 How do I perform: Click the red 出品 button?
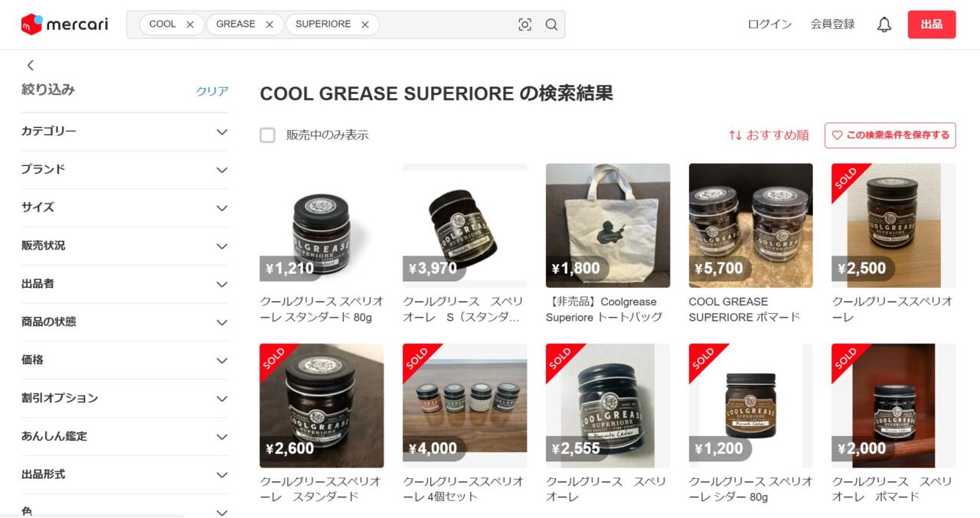[932, 24]
